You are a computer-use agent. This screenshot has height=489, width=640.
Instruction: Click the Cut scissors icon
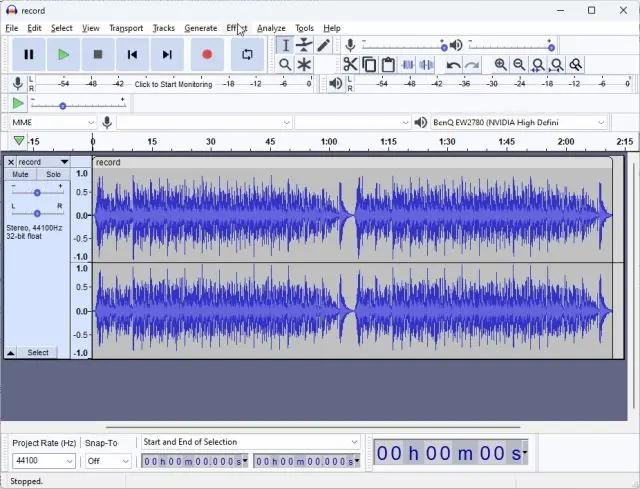(x=350, y=64)
